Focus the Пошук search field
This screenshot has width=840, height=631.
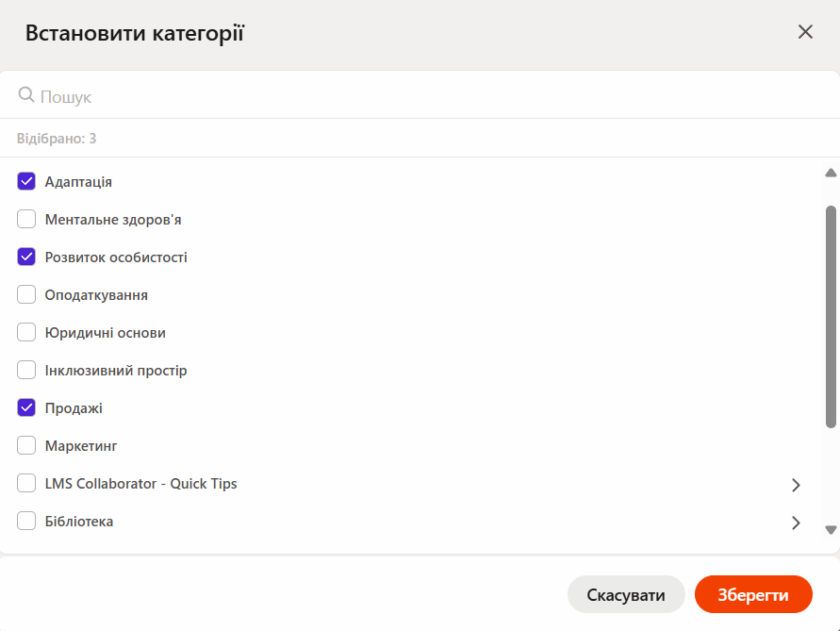(x=420, y=95)
